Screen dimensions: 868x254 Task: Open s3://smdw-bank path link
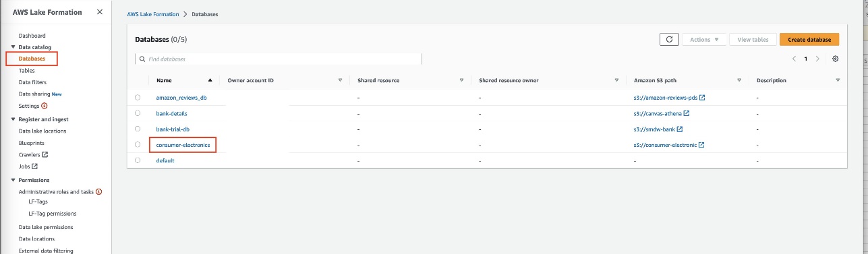click(x=654, y=129)
